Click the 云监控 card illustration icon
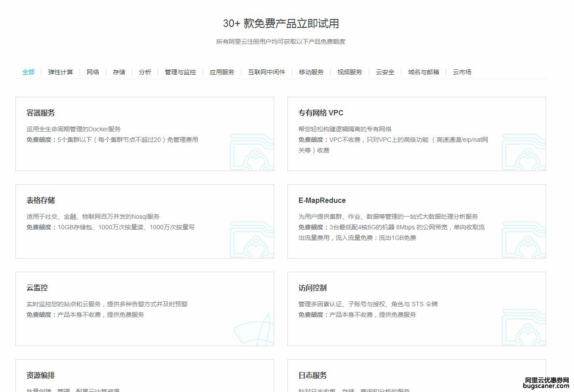This screenshot has height=392, width=574. point(254,329)
